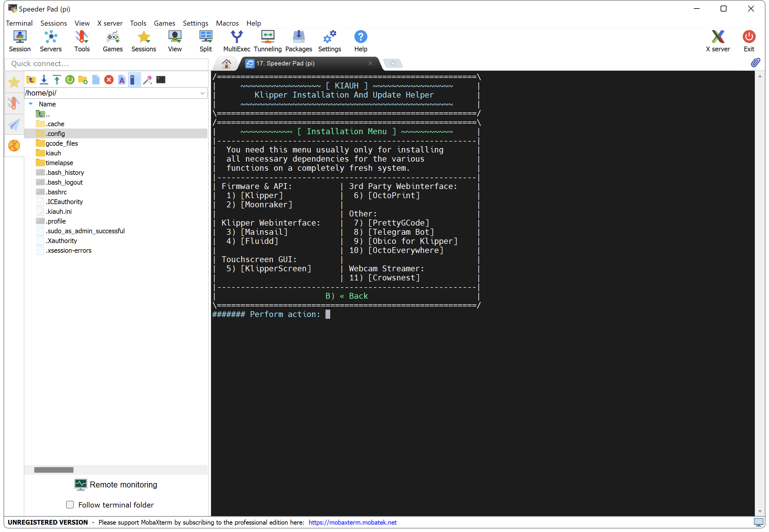Open the Sessions sidebar star tab
This screenshot has width=769, height=532.
coord(14,82)
